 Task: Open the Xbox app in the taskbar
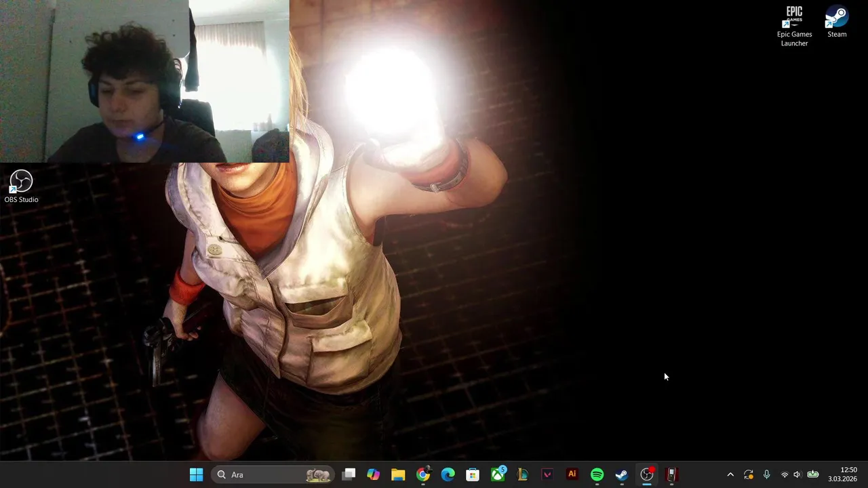click(498, 474)
